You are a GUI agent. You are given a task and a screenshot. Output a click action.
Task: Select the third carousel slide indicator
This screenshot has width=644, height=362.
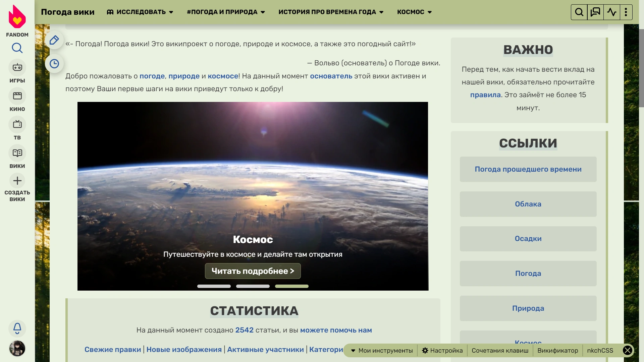[291, 286]
